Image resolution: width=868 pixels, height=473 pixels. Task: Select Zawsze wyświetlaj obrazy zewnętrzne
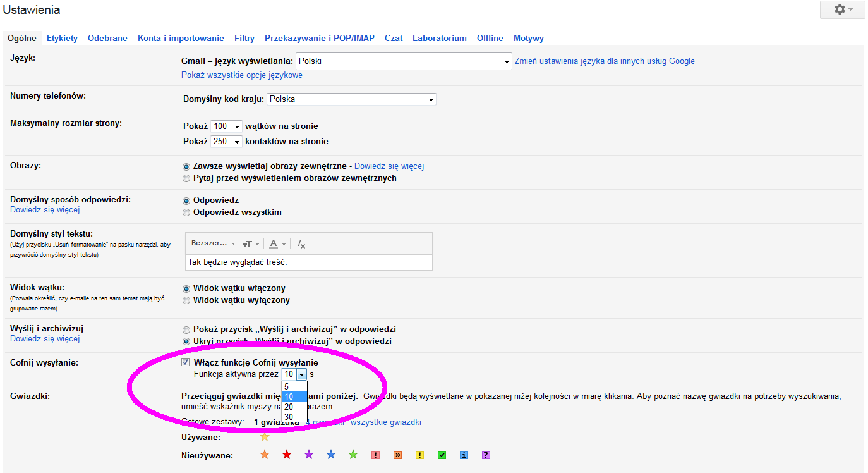(x=186, y=166)
